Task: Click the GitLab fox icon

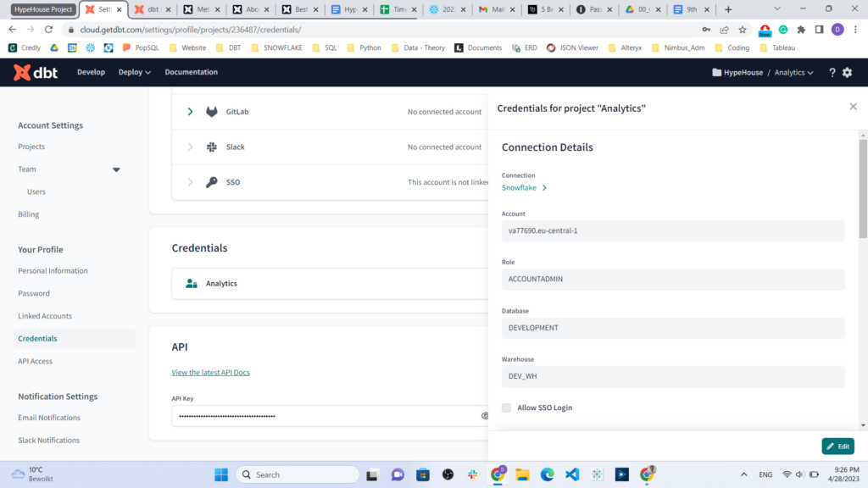Action: [x=212, y=112]
